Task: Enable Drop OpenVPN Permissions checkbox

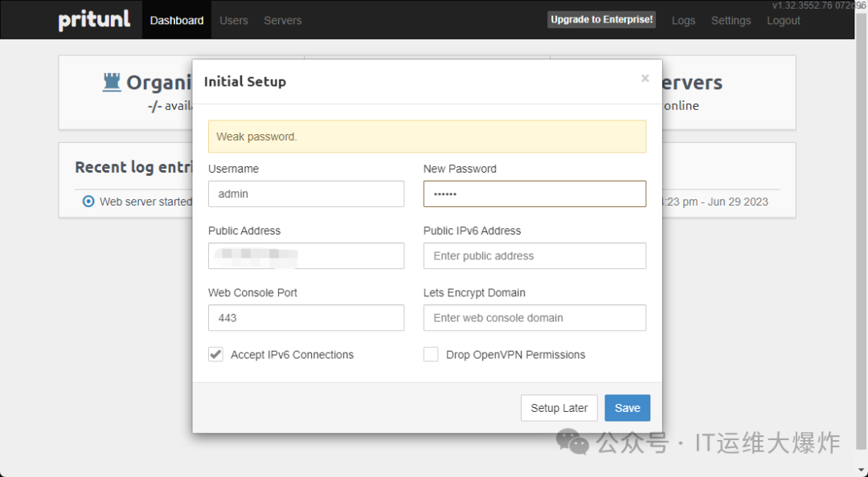Action: pyautogui.click(x=431, y=354)
